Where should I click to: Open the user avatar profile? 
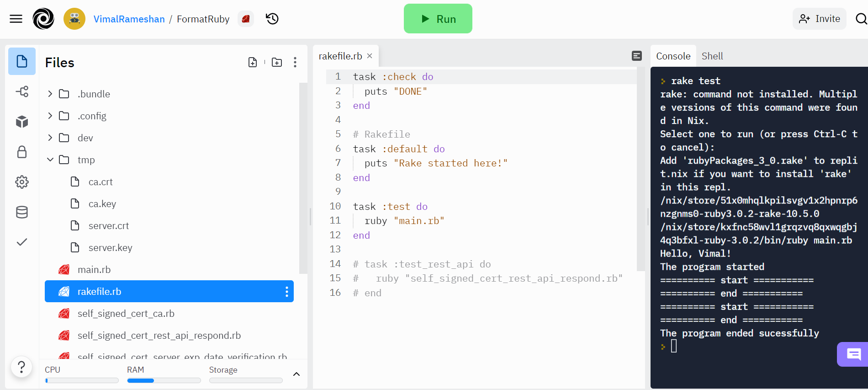click(74, 19)
